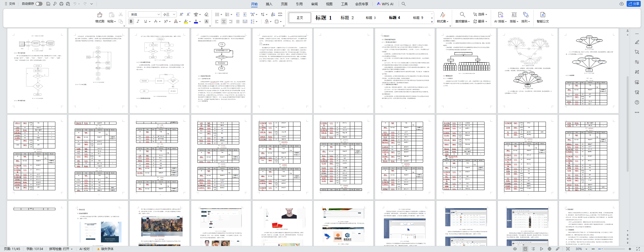Viewport: 644px width, 252px height.
Task: Click the sort icon
Action: pyautogui.click(x=273, y=14)
